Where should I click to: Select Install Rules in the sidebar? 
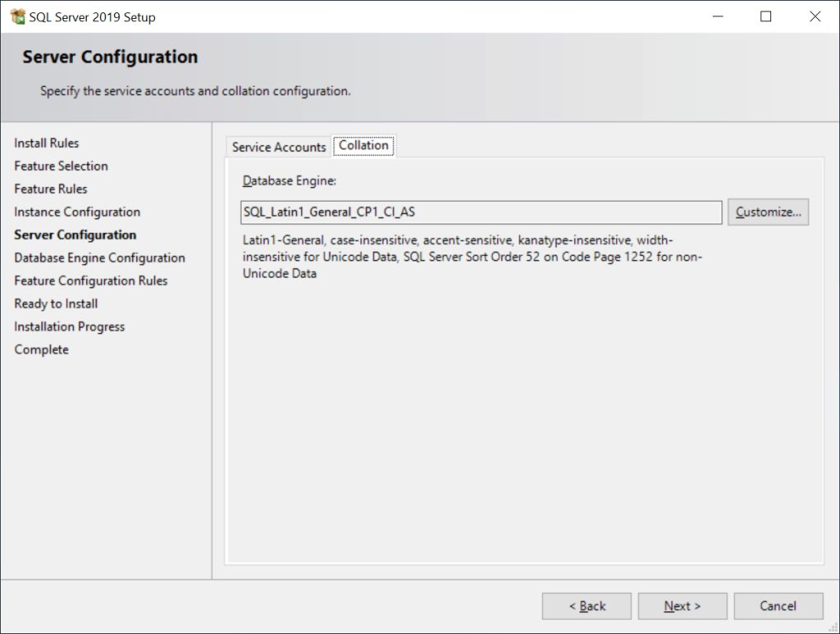47,143
